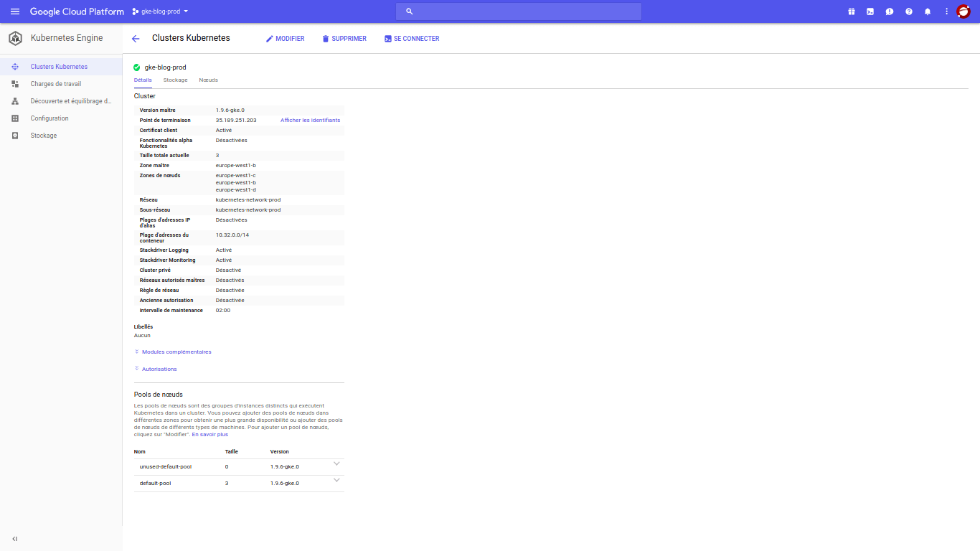
Task: Expand the unused-default-pool row chevron
Action: (x=336, y=463)
